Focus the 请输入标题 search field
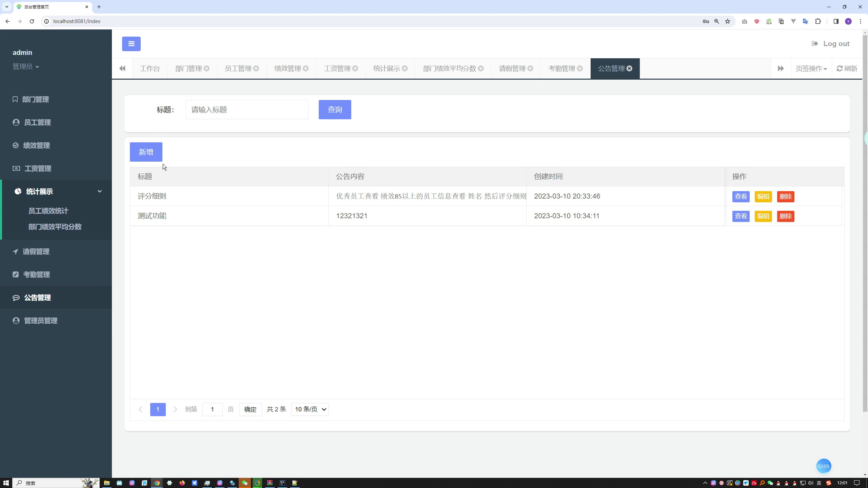 [x=247, y=109]
